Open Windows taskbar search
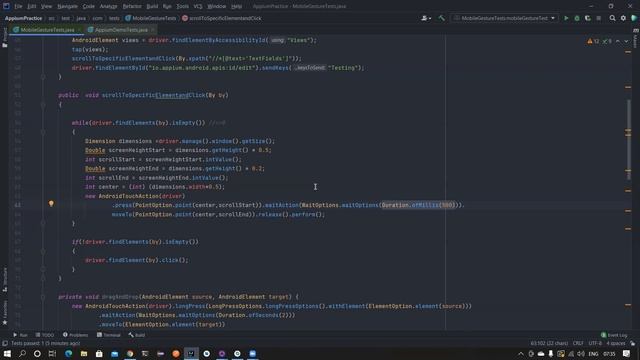 point(22,353)
